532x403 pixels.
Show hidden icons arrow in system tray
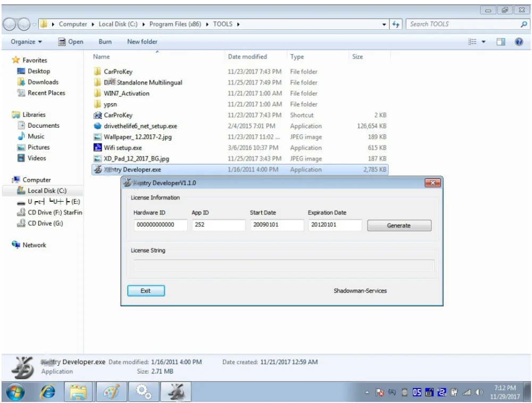(x=367, y=392)
